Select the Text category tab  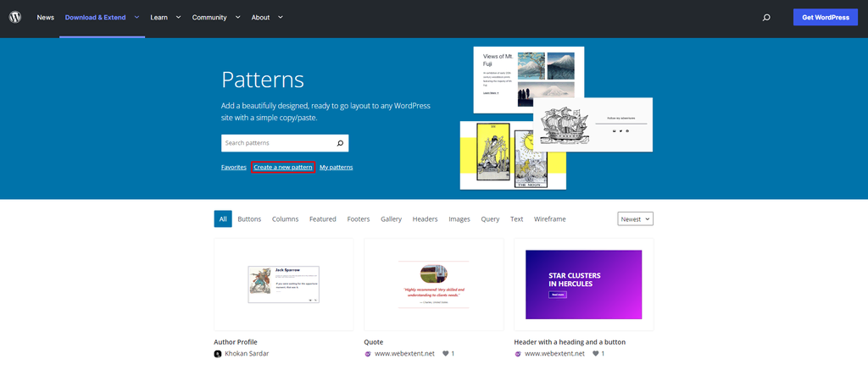click(516, 219)
